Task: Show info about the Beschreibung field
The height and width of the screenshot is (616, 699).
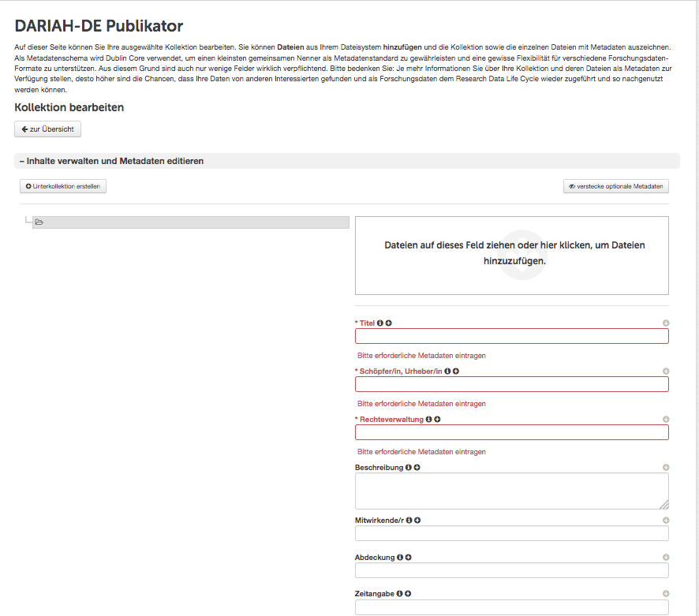Action: click(408, 468)
